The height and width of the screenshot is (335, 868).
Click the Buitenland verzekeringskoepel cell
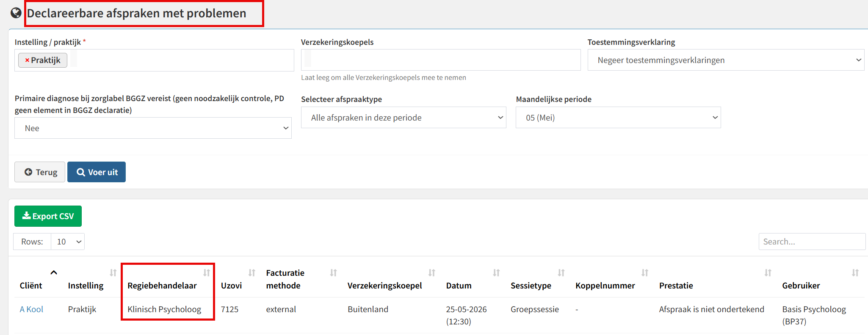point(368,309)
